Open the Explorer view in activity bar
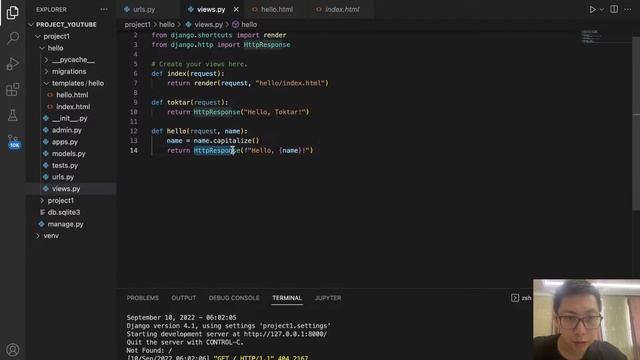Viewport: 640px width, 360px height. [x=13, y=13]
